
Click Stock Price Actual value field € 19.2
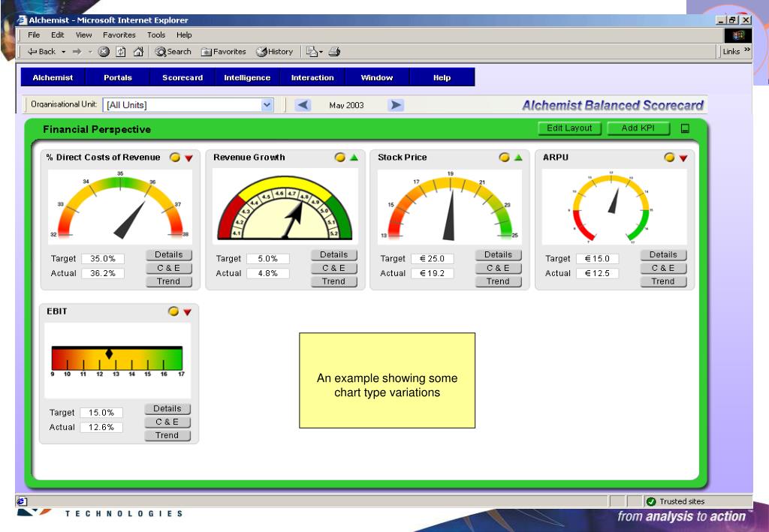[432, 273]
